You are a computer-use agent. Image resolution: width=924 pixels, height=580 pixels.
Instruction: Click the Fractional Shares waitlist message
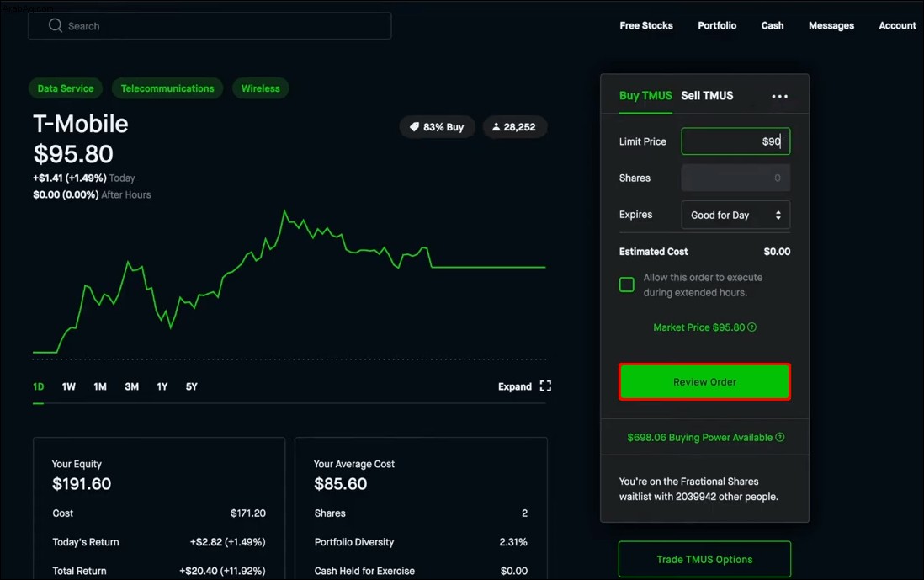click(698, 488)
